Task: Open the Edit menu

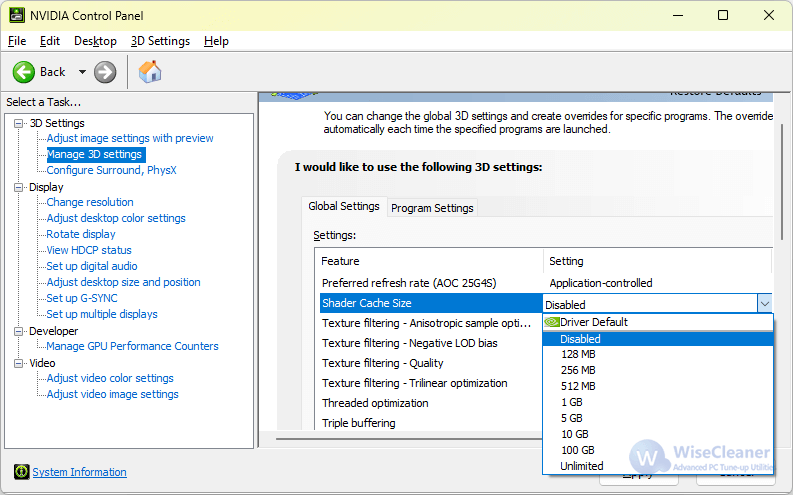Action: pos(50,41)
